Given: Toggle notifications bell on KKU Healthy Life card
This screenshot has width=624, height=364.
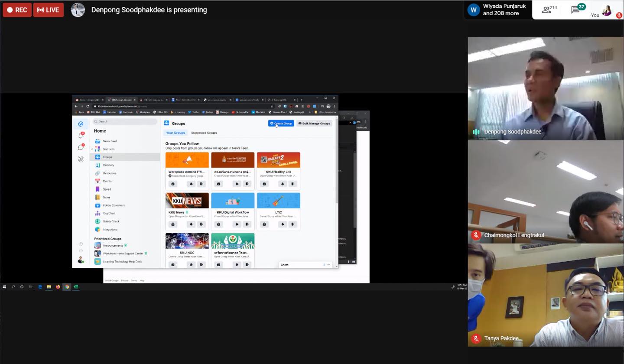Looking at the screenshot, I should point(283,184).
